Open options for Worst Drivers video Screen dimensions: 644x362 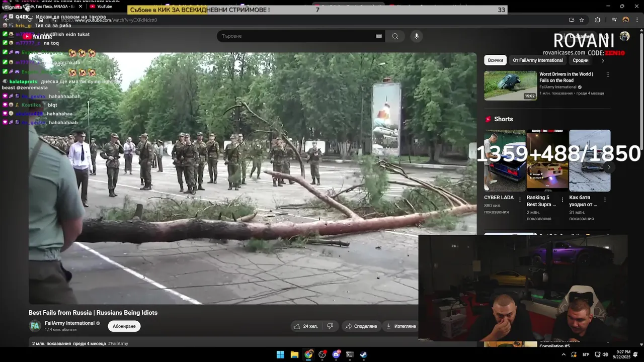pyautogui.click(x=608, y=74)
